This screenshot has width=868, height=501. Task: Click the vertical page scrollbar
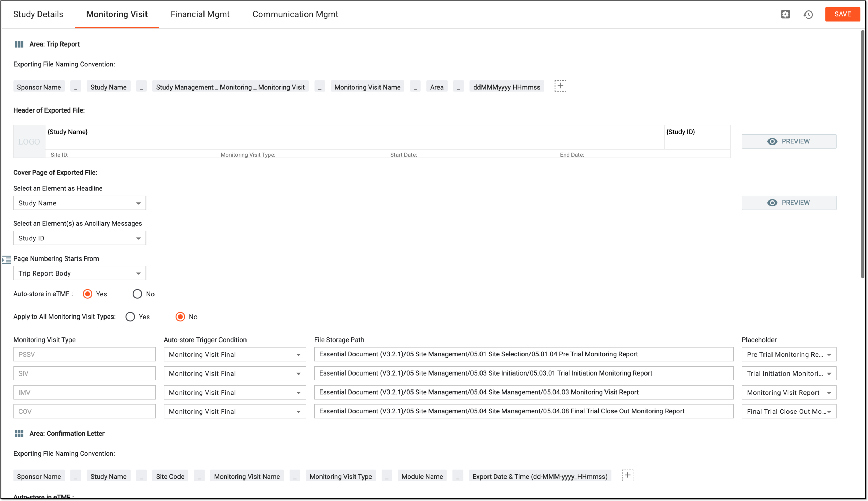click(862, 154)
